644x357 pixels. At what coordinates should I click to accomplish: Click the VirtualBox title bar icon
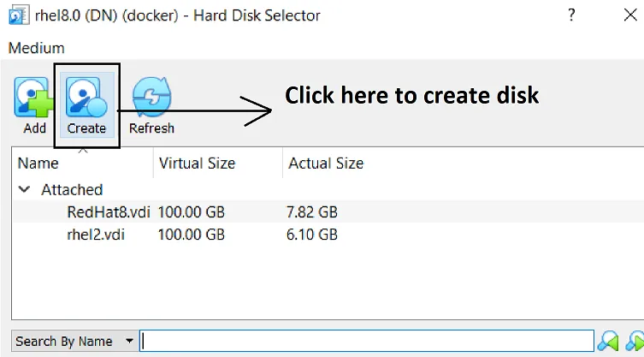19,15
